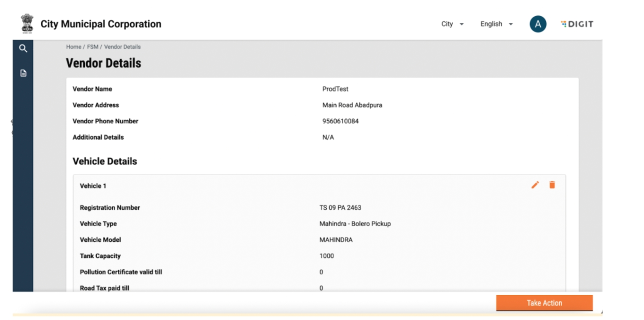644x320 pixels.
Task: Delete Vehicle 1 with the trash icon
Action: pyautogui.click(x=552, y=185)
